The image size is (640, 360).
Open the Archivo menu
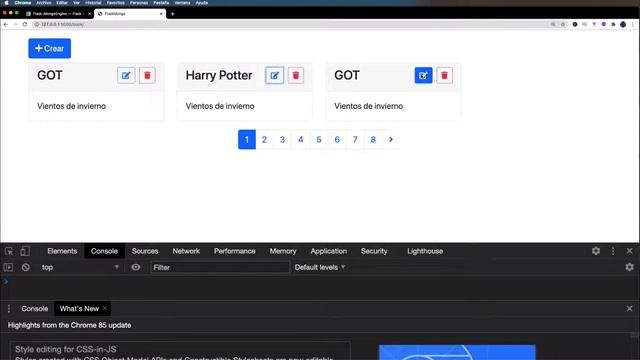(44, 3)
